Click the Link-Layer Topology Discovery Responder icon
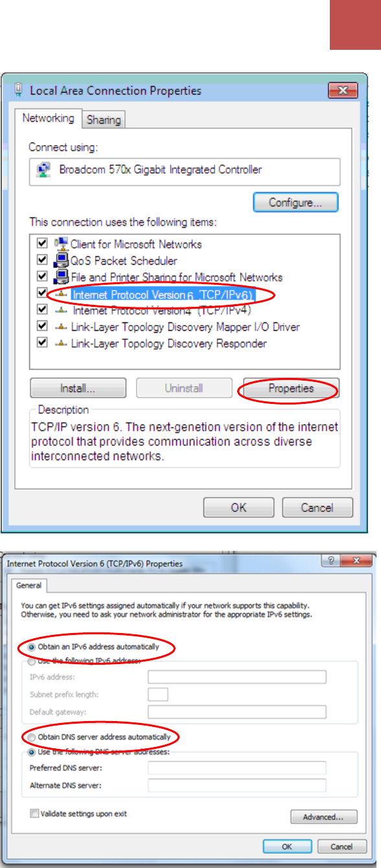The height and width of the screenshot is (868, 381). pyautogui.click(x=62, y=344)
